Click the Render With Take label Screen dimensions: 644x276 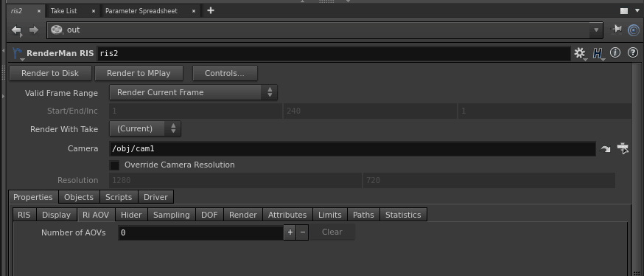click(x=64, y=129)
